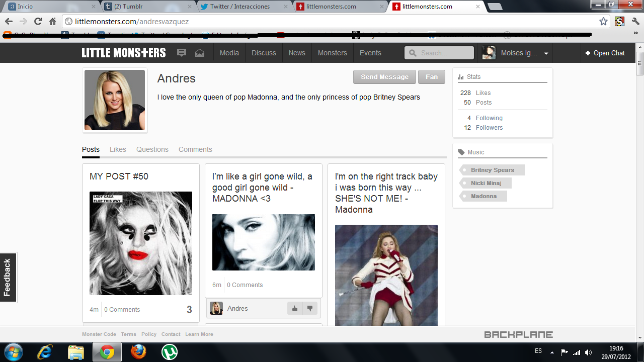This screenshot has height=362, width=644.
Task: Open the browser home icon
Action: [x=52, y=22]
